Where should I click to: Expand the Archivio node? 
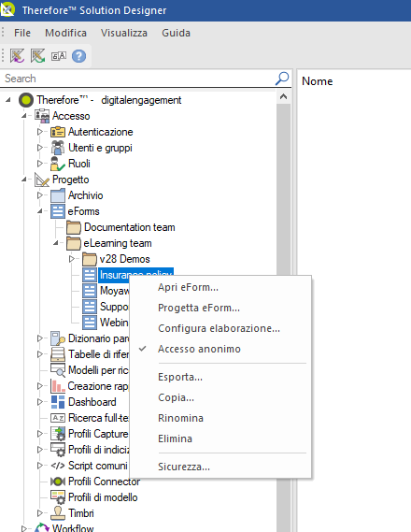pyautogui.click(x=39, y=195)
